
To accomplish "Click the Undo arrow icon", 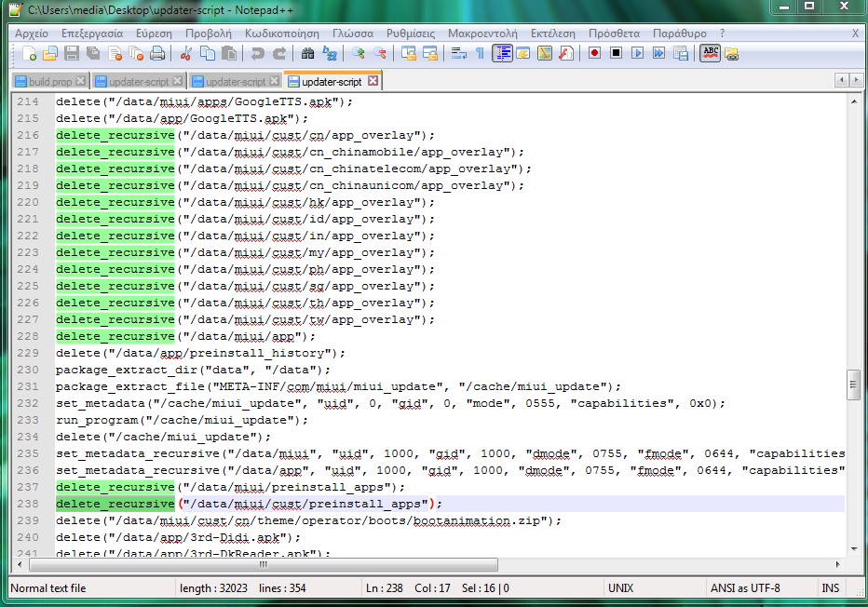I will (257, 53).
